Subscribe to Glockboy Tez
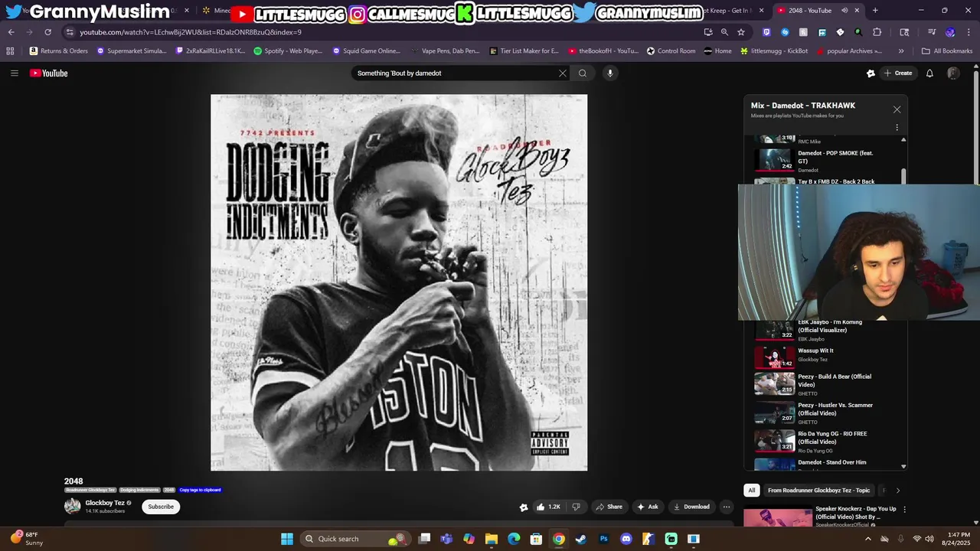Screen dimensions: 980x551 (161, 507)
